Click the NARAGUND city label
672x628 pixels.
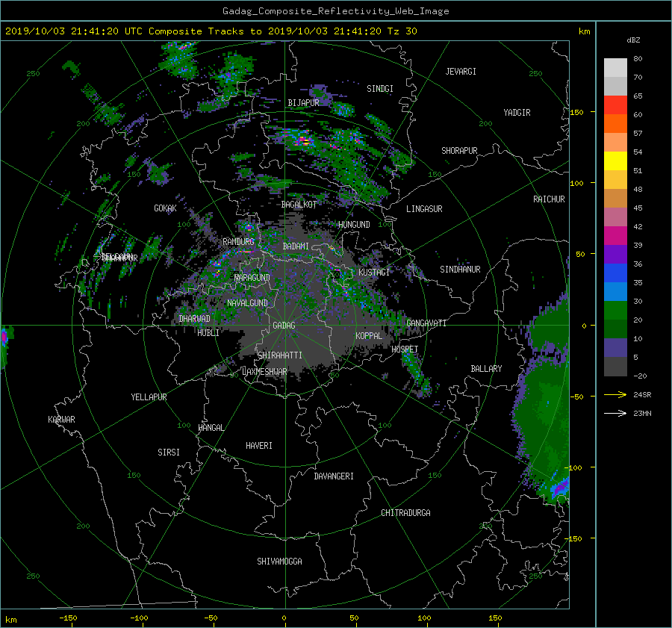(x=252, y=277)
